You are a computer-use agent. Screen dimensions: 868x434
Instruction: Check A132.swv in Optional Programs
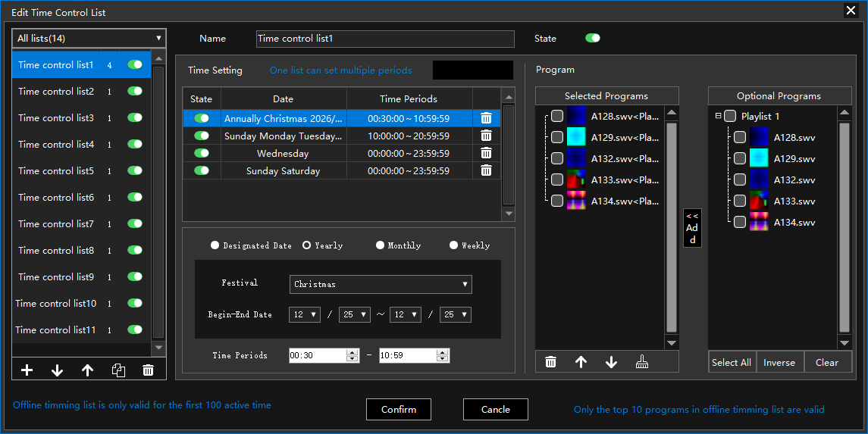click(x=740, y=180)
